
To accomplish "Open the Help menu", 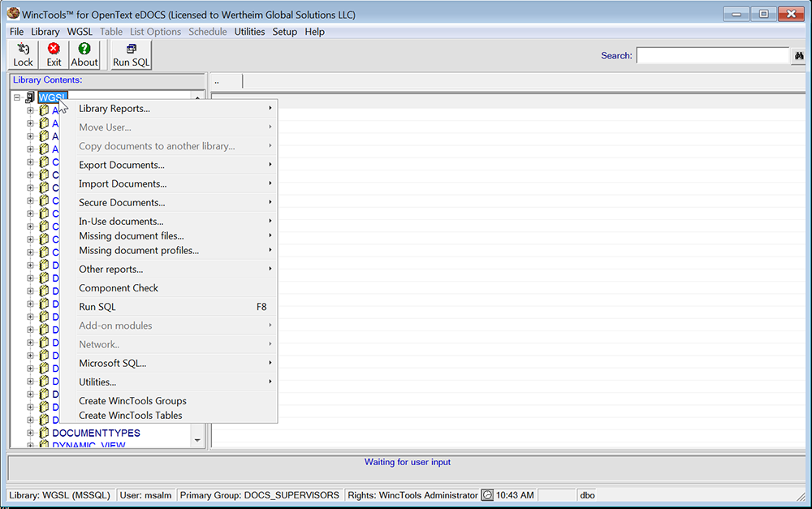I will 314,32.
